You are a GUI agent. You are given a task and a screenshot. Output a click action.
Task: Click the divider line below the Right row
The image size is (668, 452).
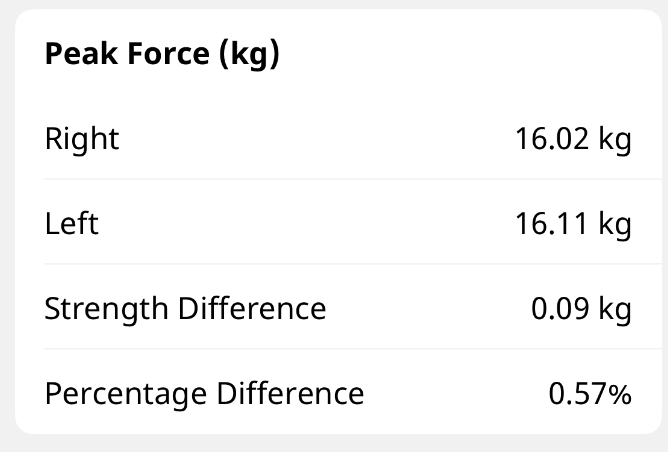click(x=340, y=179)
